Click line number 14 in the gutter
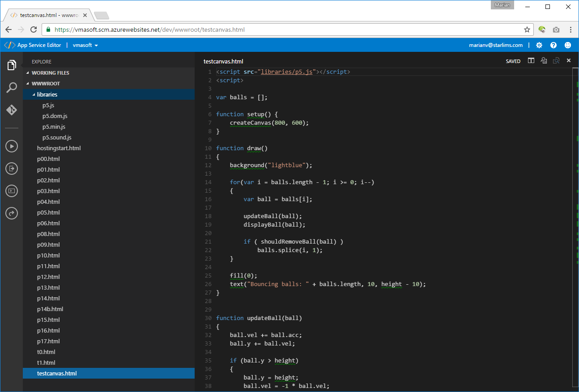 coord(208,182)
